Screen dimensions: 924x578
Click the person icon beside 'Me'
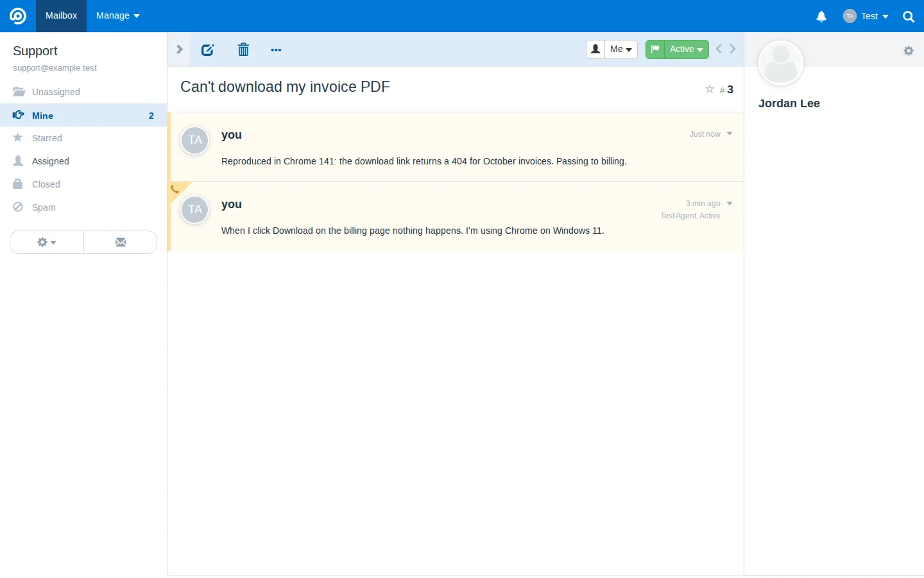[x=595, y=49]
